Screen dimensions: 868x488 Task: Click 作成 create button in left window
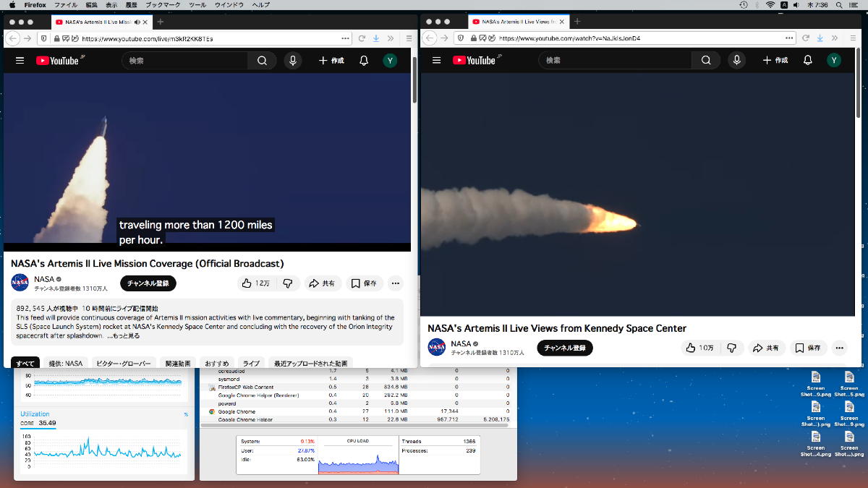click(x=331, y=61)
